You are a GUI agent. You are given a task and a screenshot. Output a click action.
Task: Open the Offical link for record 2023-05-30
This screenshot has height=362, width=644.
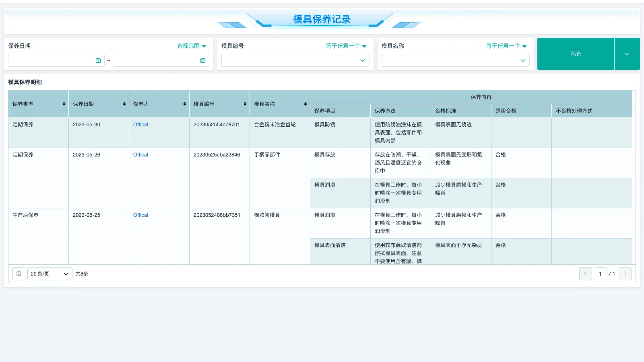pyautogui.click(x=140, y=124)
